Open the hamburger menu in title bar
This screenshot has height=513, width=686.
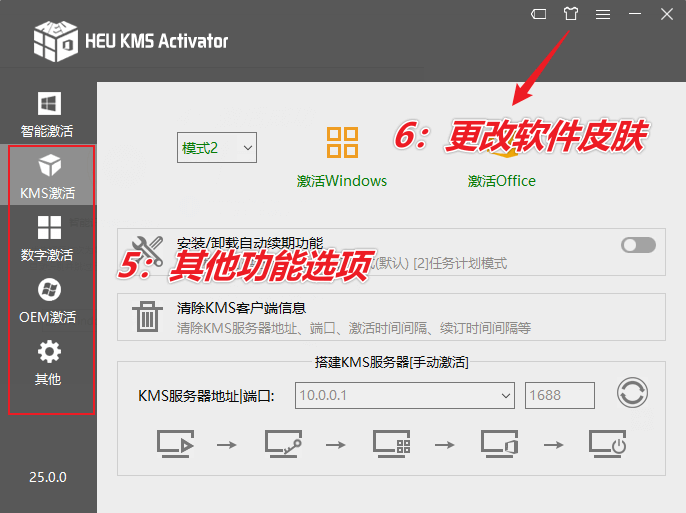pyautogui.click(x=603, y=14)
